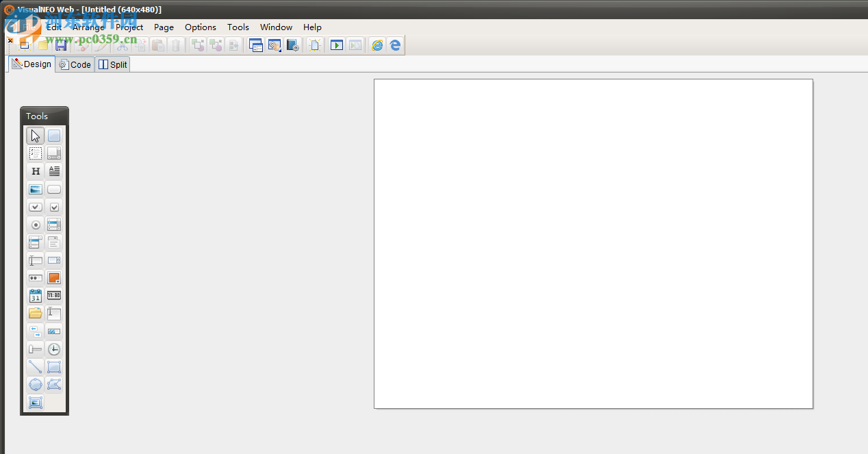Select the analog clock tool

click(54, 349)
